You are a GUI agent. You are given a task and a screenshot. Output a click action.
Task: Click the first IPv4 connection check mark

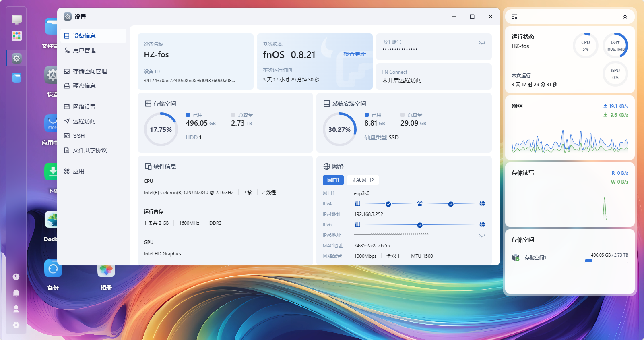[388, 204]
